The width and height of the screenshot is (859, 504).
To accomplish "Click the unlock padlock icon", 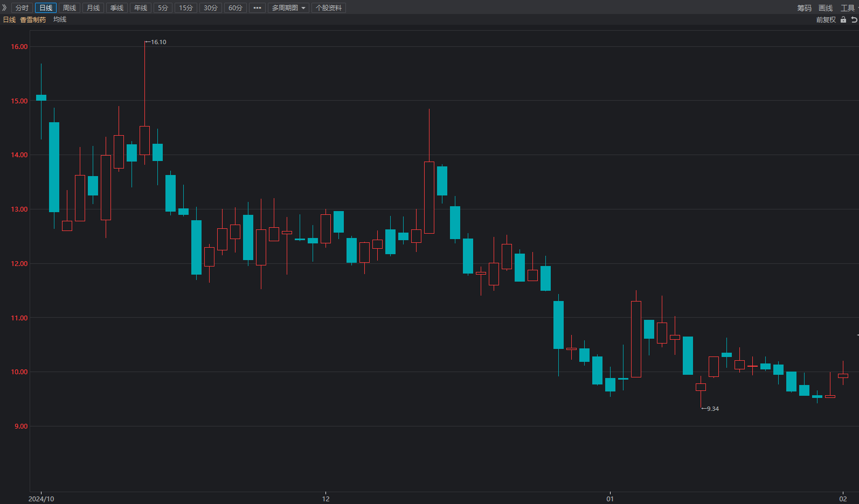I will (843, 20).
